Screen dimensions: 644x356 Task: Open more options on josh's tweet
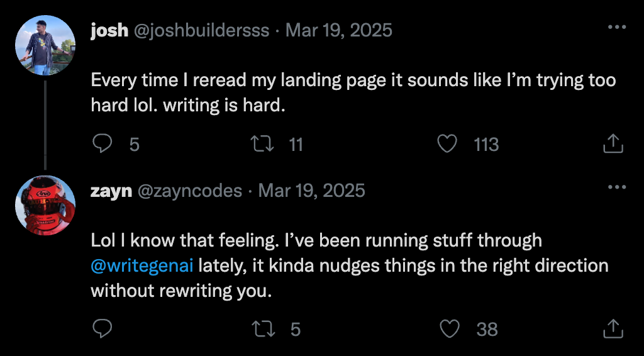(616, 28)
